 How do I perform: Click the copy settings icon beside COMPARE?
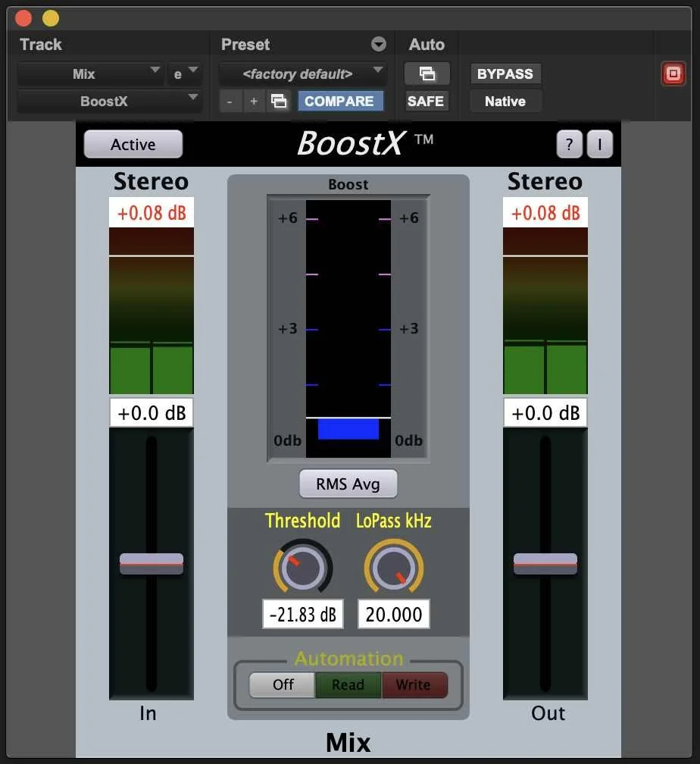pos(279,101)
